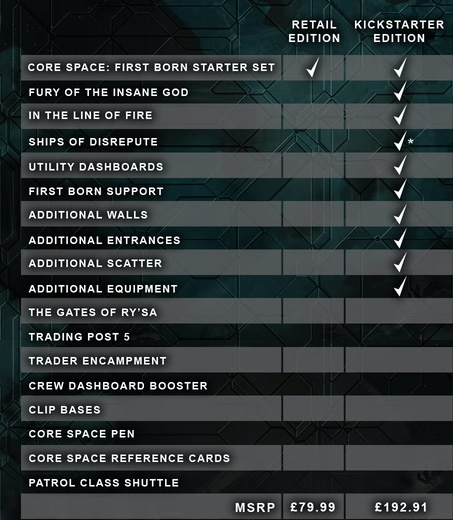Click Kickstarter checkmark for First Born Starter Set
Image resolution: width=453 pixels, height=520 pixels.
point(400,67)
